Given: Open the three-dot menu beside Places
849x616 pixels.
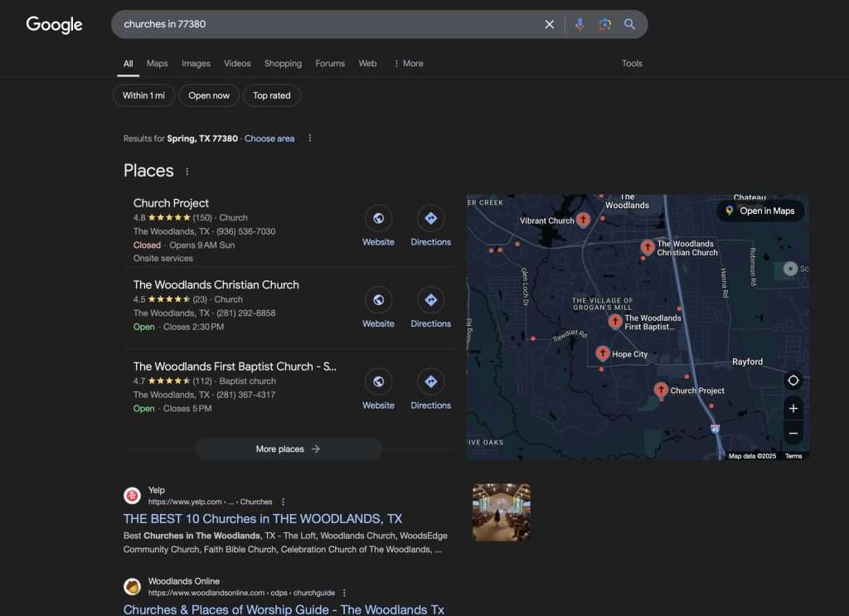Looking at the screenshot, I should pos(187,171).
